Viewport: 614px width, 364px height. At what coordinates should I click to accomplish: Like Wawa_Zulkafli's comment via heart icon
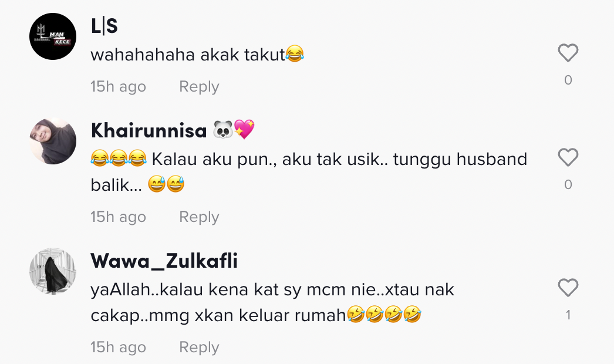(568, 288)
